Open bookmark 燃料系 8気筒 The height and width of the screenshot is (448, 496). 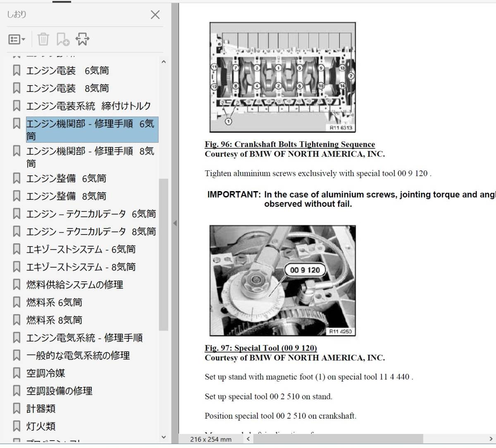coord(54,321)
